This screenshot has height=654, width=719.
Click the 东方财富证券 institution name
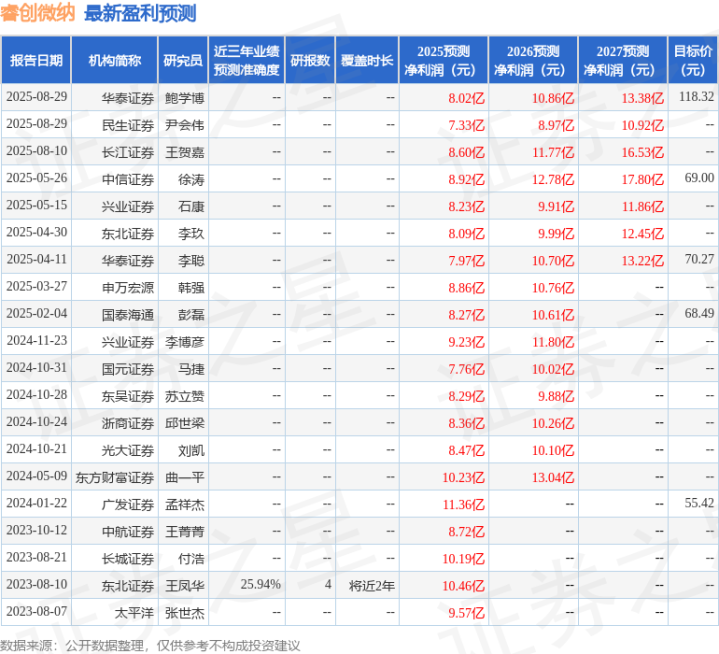tap(118, 476)
